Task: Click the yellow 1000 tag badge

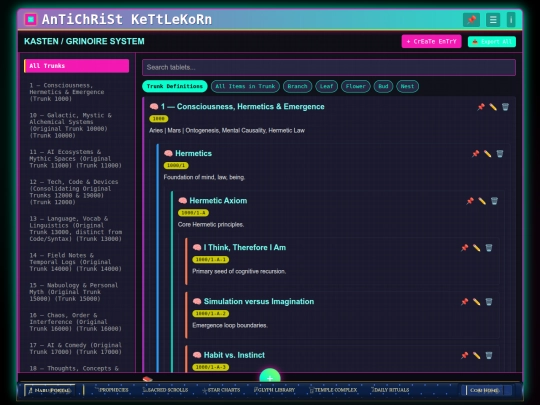Action: click(x=158, y=119)
